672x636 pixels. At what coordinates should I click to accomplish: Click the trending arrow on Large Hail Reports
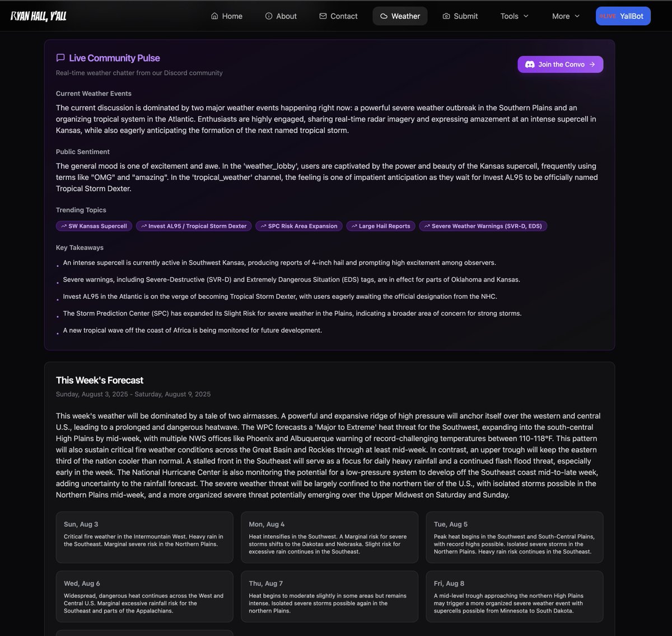pyautogui.click(x=353, y=226)
